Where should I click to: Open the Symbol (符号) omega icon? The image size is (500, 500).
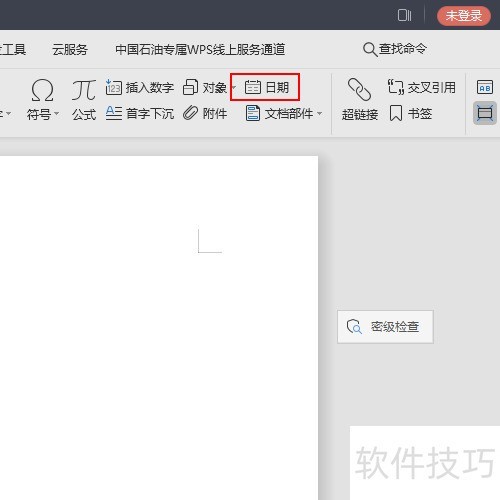pyautogui.click(x=42, y=90)
